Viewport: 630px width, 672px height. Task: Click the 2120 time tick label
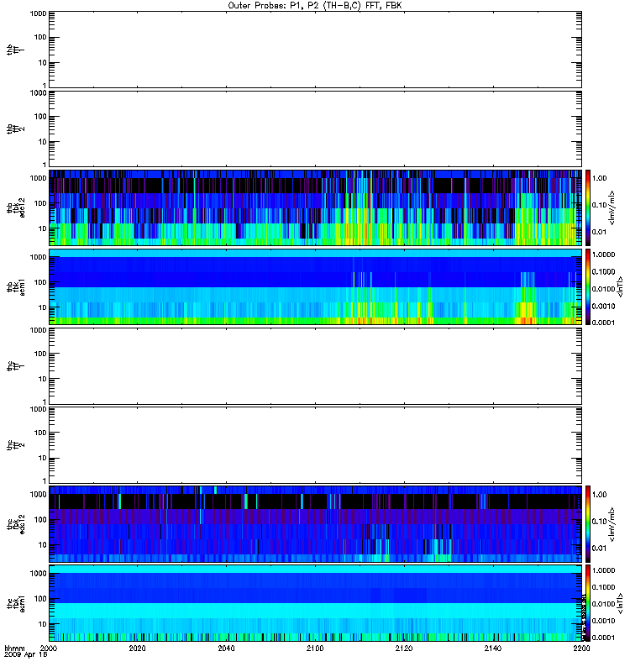coord(404,648)
